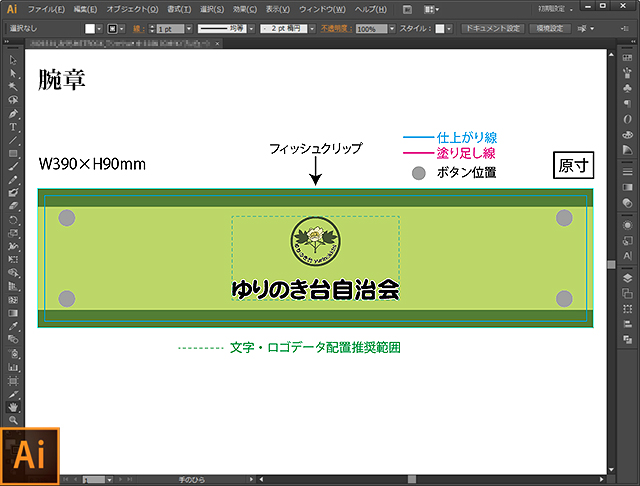Select the Mesh tool
The image size is (640, 486).
(x=13, y=300)
